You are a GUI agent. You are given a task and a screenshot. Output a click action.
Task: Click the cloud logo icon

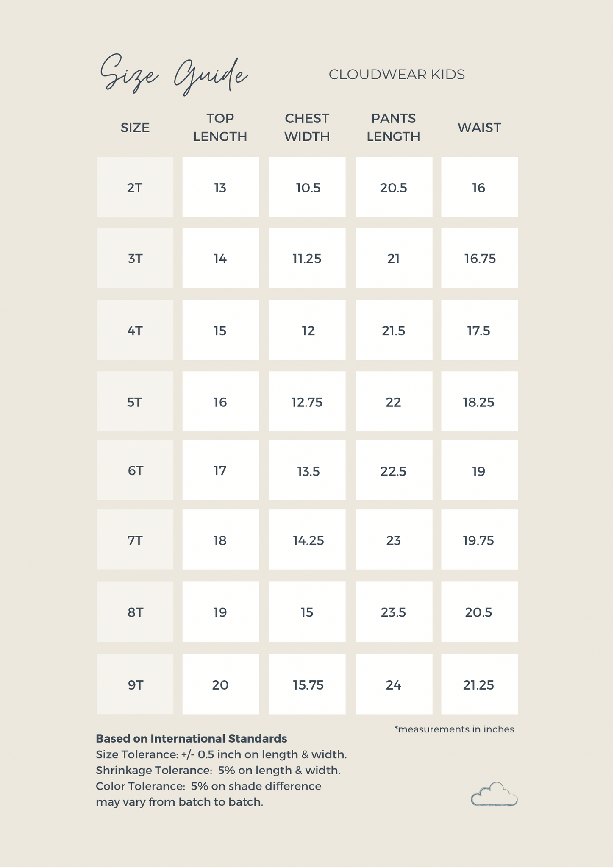coord(494,795)
